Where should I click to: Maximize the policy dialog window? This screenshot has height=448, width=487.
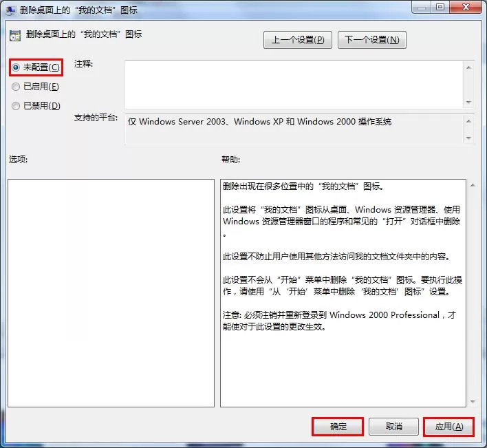[x=440, y=7]
